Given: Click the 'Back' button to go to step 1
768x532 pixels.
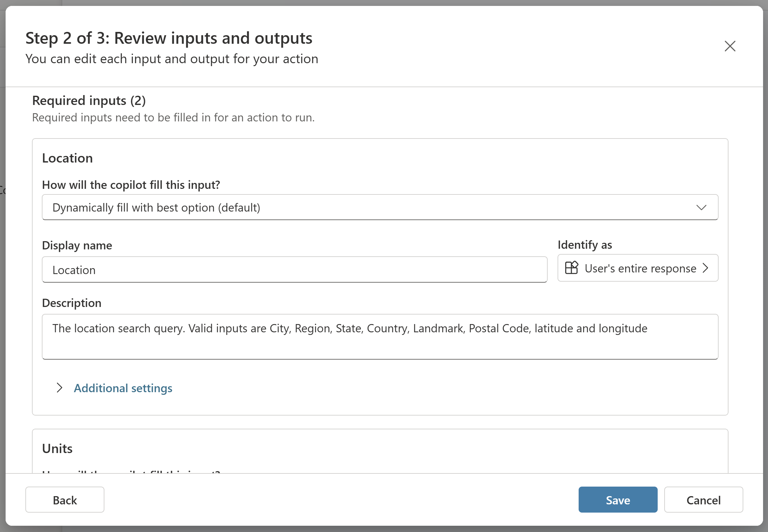Looking at the screenshot, I should click(64, 499).
